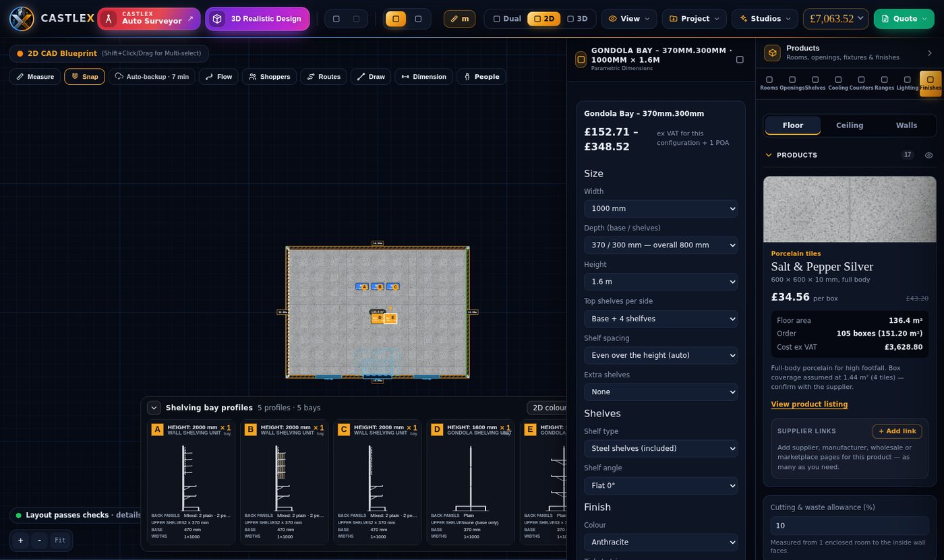This screenshot has width=944, height=560.
Task: Open the Lighting products category
Action: pos(907,83)
